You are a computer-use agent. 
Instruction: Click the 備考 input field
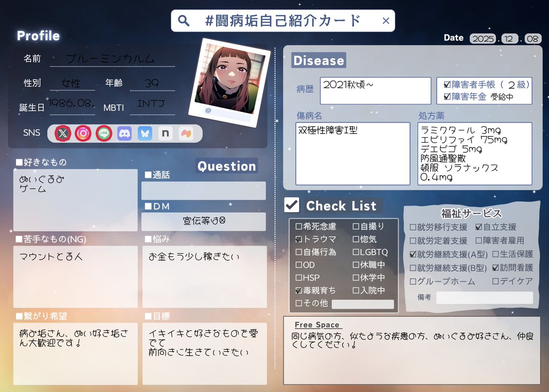coord(484,297)
